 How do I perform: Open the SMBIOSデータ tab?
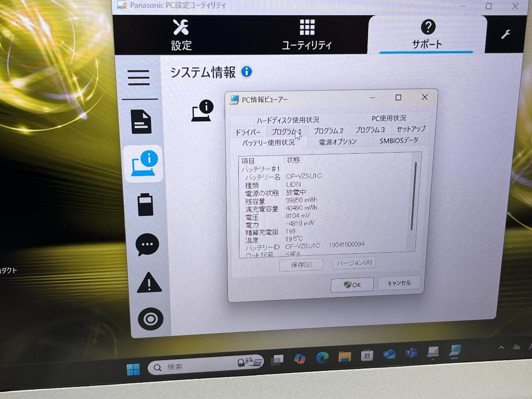pyautogui.click(x=399, y=140)
